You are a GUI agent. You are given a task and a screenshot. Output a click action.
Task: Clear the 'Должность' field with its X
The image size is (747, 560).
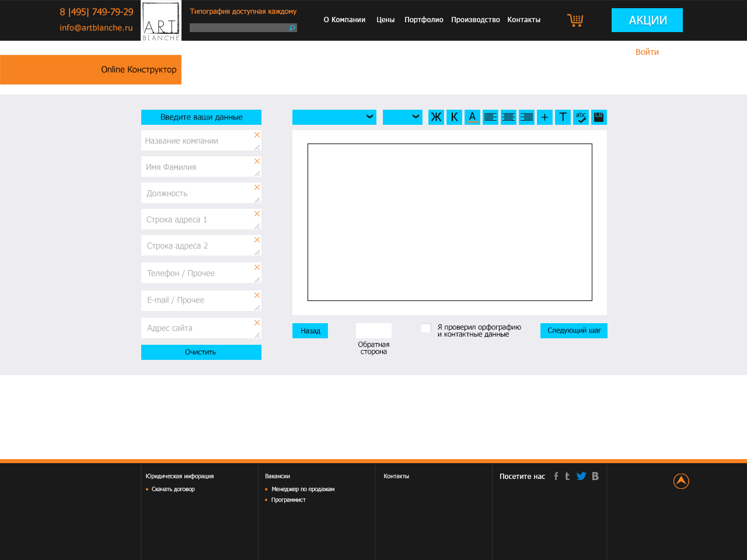tap(257, 187)
